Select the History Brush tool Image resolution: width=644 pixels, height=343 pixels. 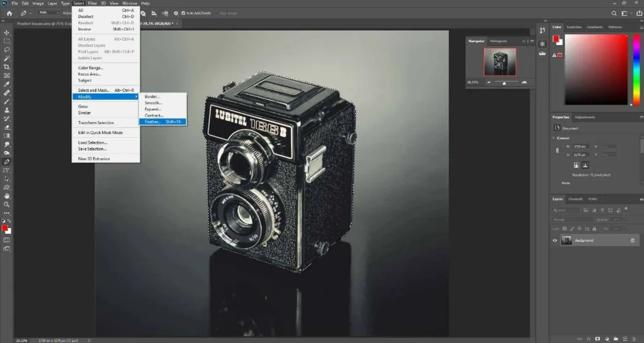coord(7,118)
